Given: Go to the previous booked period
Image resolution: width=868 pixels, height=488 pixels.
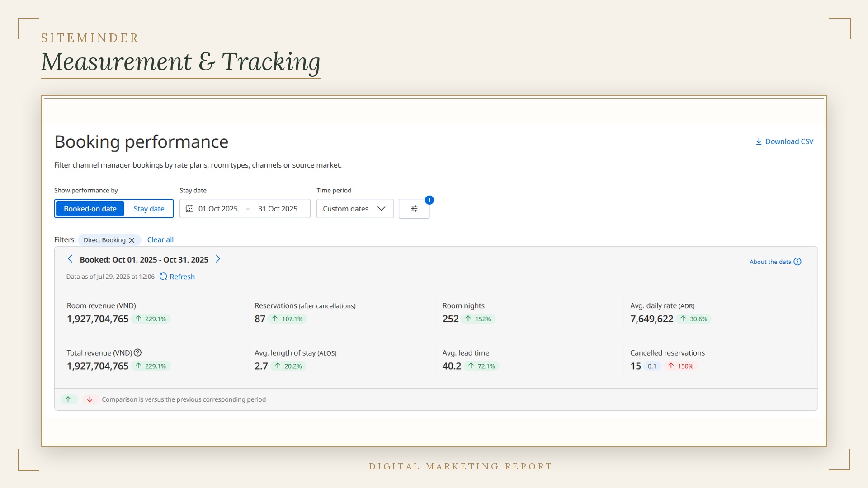Looking at the screenshot, I should (x=70, y=259).
